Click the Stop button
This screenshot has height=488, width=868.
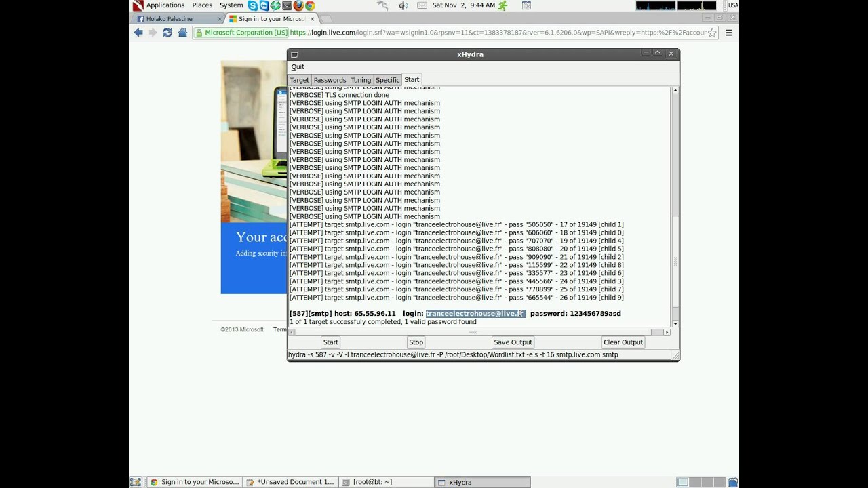[416, 342]
